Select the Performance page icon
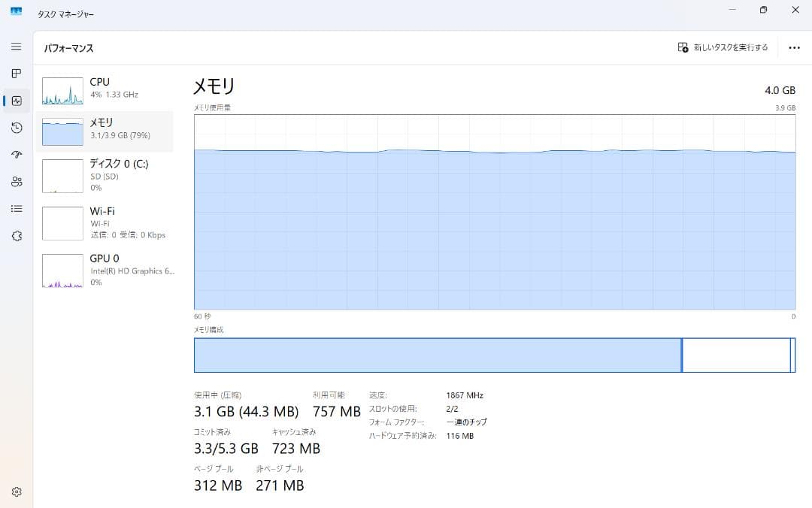 (x=16, y=101)
